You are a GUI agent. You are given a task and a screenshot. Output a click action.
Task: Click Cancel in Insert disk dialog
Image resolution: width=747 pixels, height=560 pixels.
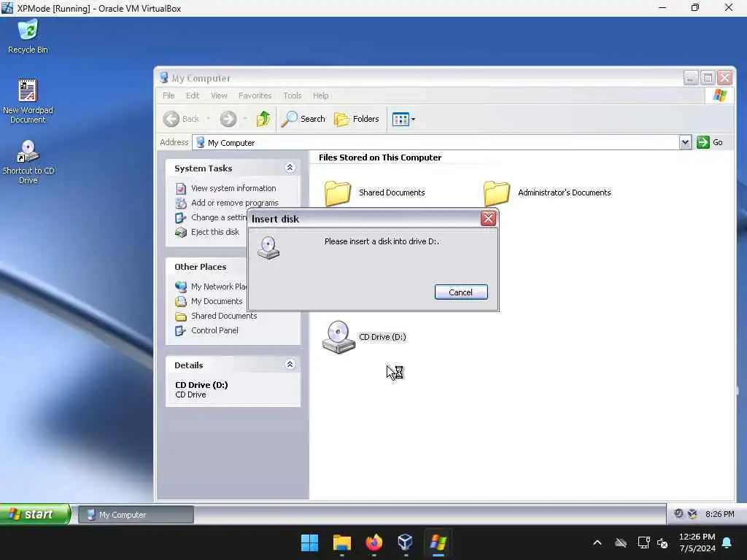[461, 292]
